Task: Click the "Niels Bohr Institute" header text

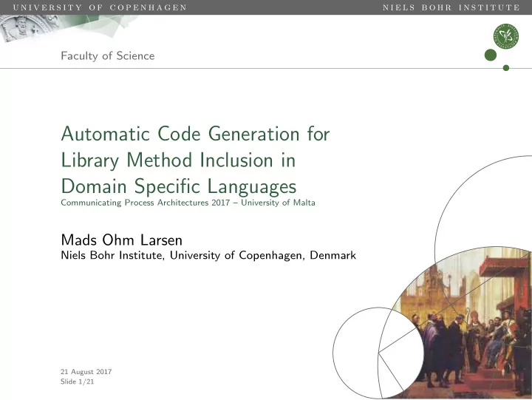Action: click(x=451, y=7)
